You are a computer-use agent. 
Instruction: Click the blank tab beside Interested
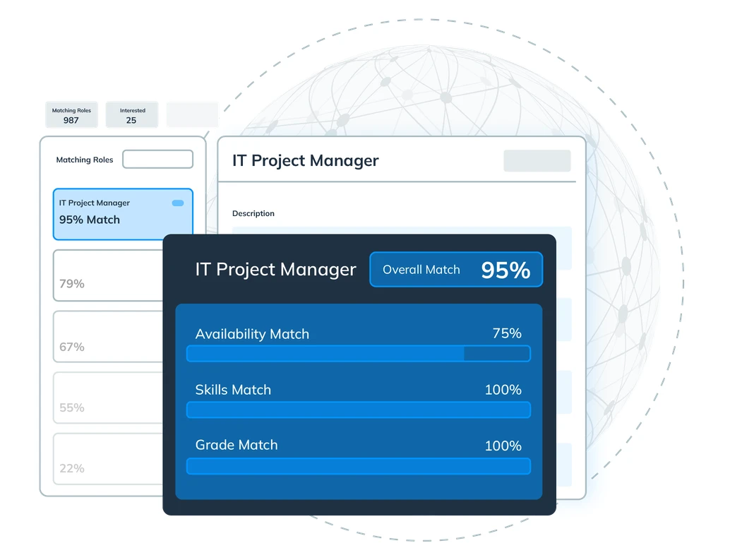pos(192,115)
